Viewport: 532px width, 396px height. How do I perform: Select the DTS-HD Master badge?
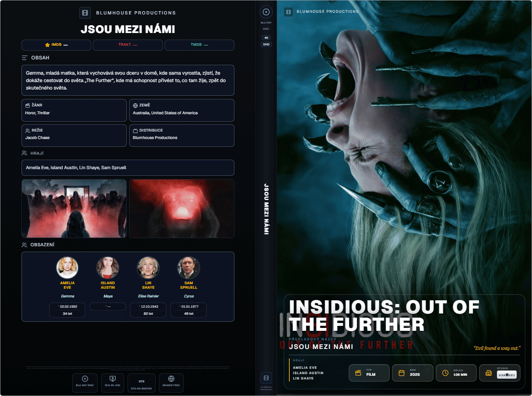click(x=142, y=383)
